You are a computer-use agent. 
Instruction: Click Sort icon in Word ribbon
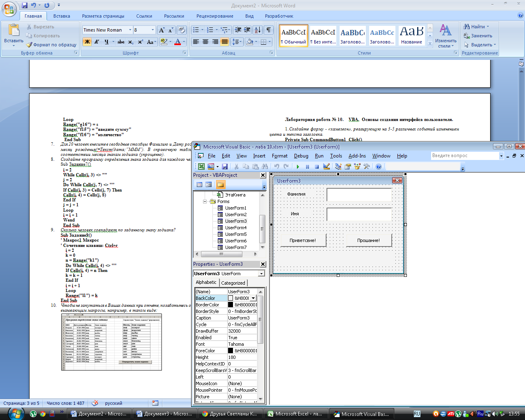[x=258, y=30]
